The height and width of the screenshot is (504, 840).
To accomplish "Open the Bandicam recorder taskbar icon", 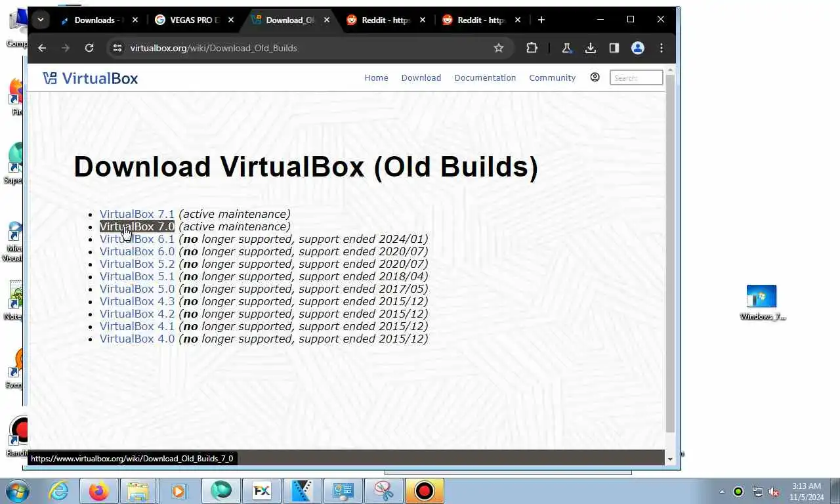I will [x=424, y=490].
